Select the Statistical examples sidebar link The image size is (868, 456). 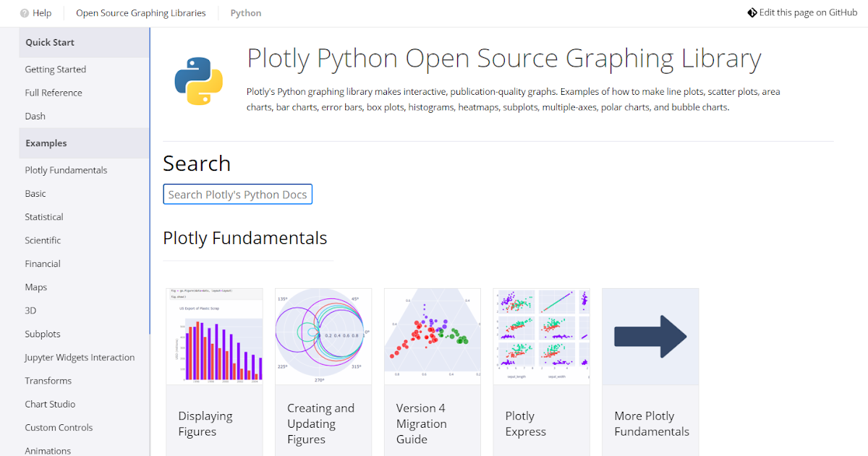click(x=44, y=217)
